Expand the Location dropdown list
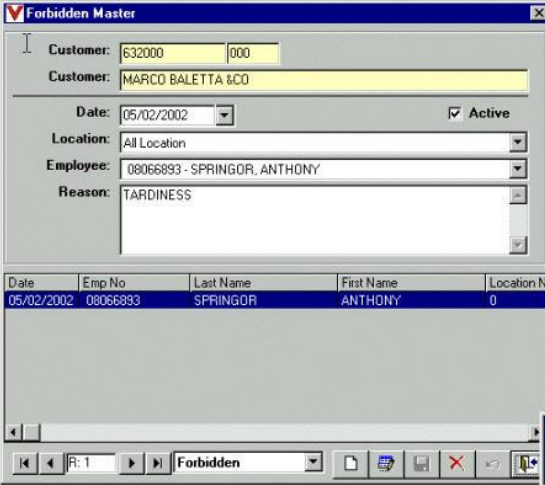The width and height of the screenshot is (545, 485). (518, 142)
